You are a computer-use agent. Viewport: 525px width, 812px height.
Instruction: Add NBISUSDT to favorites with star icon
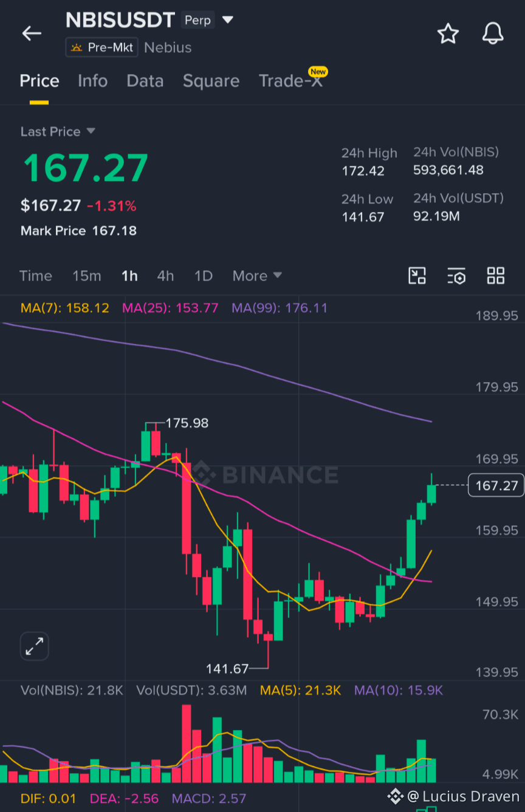pyautogui.click(x=448, y=33)
